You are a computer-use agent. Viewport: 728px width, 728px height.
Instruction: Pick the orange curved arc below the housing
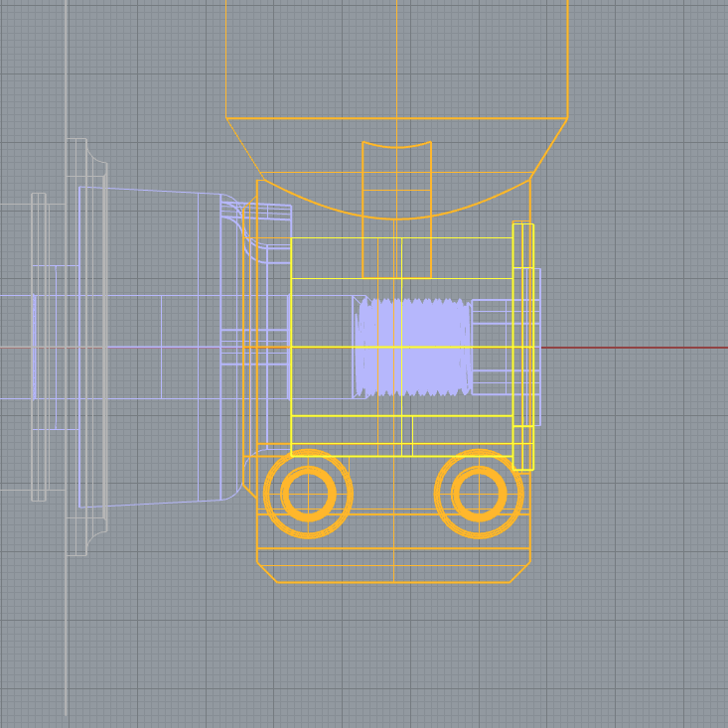coord(397,218)
